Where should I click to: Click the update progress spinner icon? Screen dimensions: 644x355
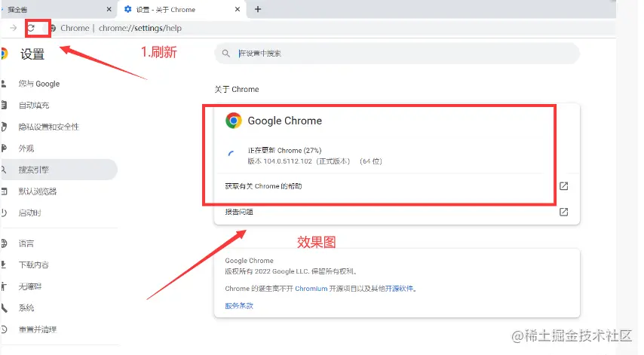232,155
